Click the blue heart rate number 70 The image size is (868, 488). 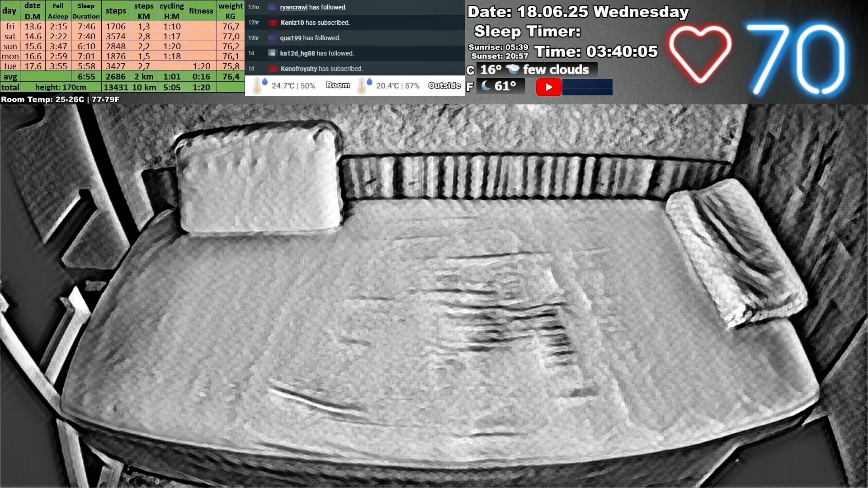coord(796,59)
